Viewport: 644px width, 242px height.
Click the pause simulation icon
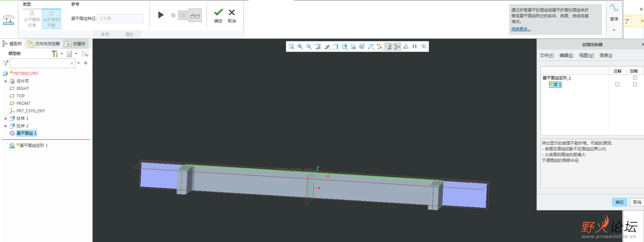[x=414, y=46]
